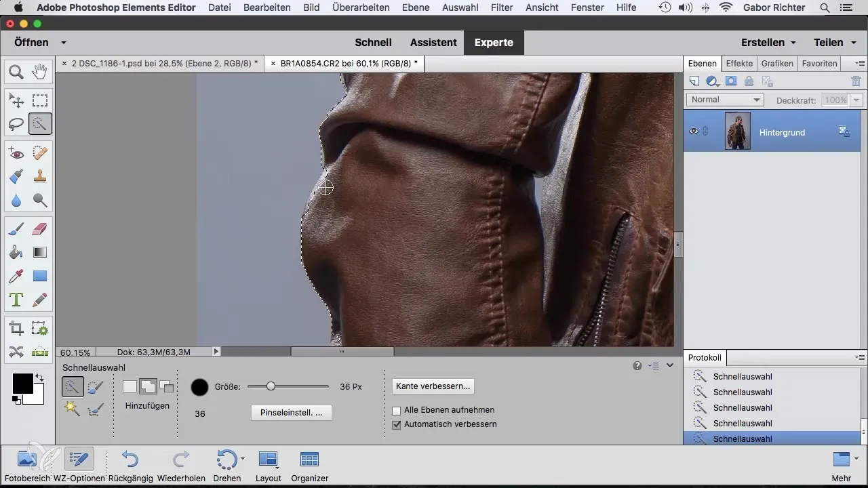Click the Layout button
868x488 pixels.
[x=269, y=465]
